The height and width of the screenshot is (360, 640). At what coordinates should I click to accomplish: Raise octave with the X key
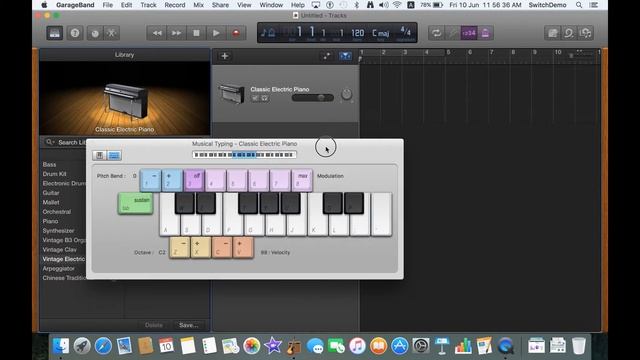[x=200, y=247]
